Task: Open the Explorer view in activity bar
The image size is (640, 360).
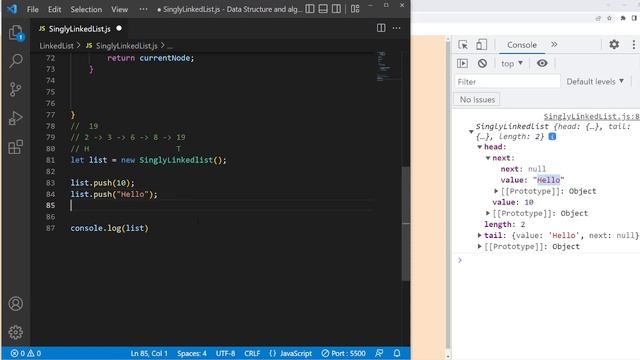Action: tap(16, 33)
